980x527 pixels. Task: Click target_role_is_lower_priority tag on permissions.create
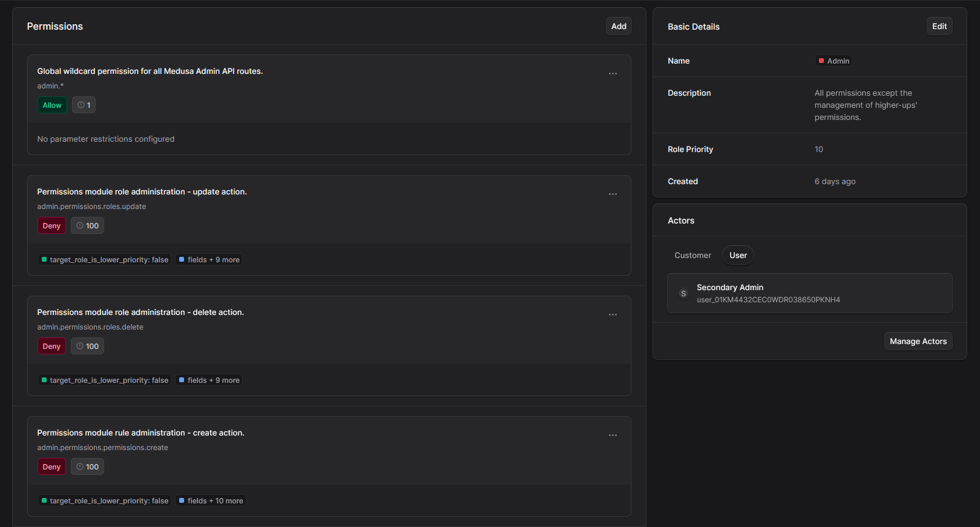point(105,500)
